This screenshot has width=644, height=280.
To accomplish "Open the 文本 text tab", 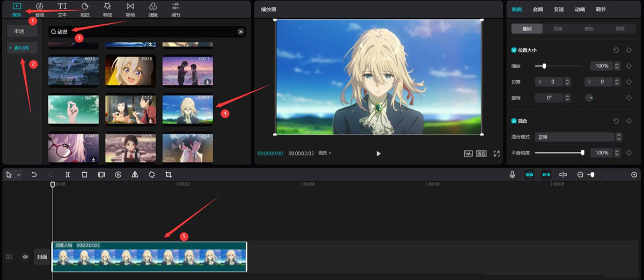I will coord(62,10).
